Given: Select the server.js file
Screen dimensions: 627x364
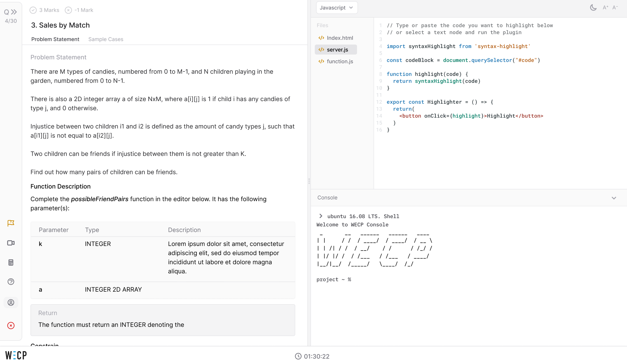Looking at the screenshot, I should [x=337, y=50].
